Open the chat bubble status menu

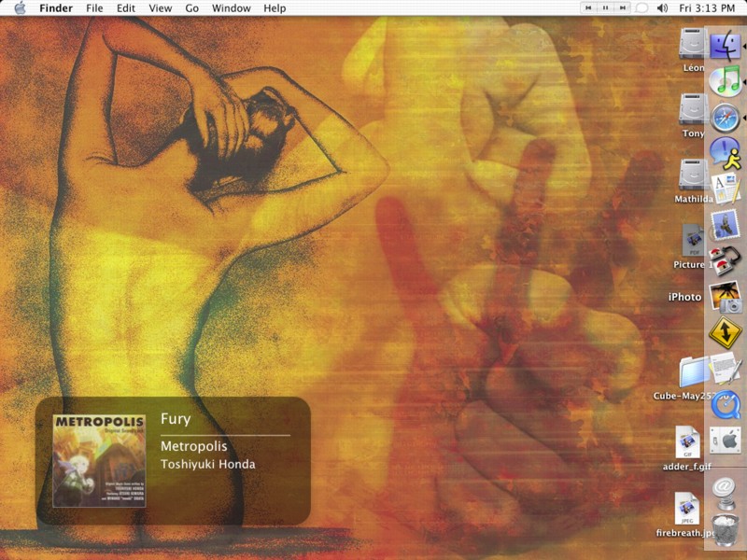click(x=642, y=7)
